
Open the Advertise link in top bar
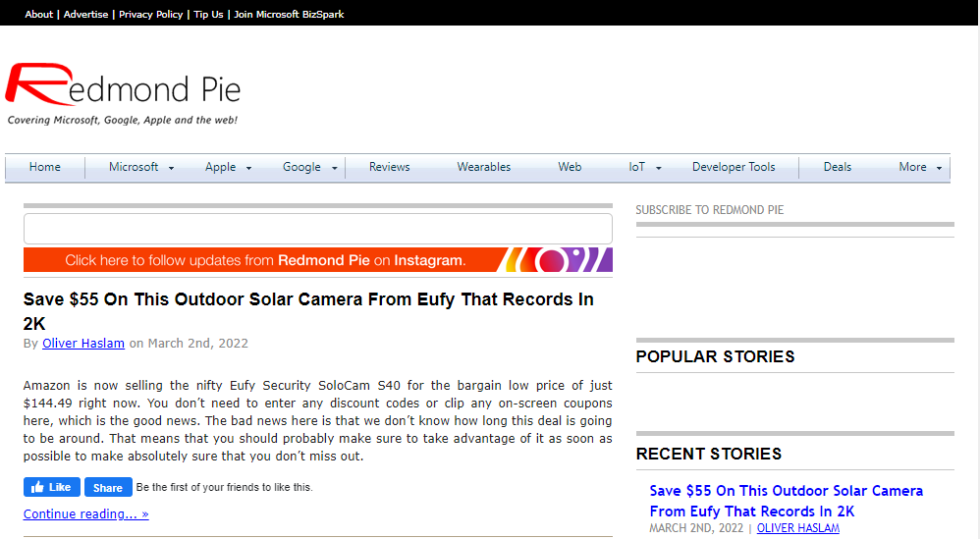tap(85, 15)
